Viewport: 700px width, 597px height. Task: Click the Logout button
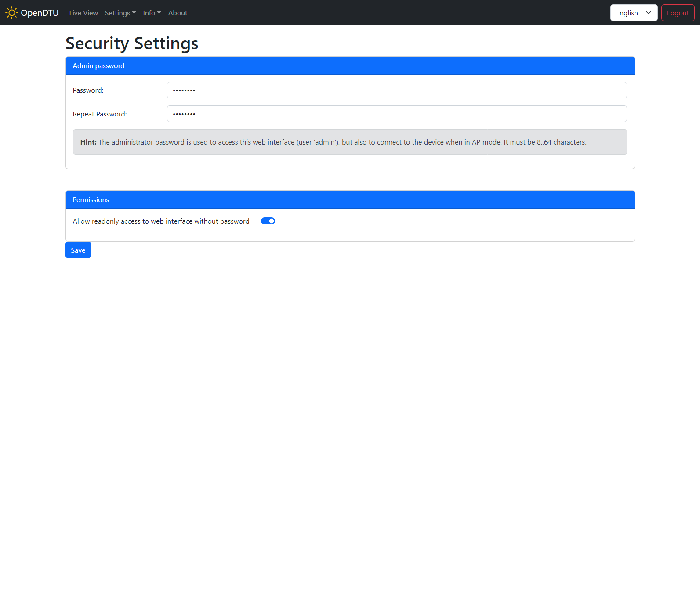(678, 13)
